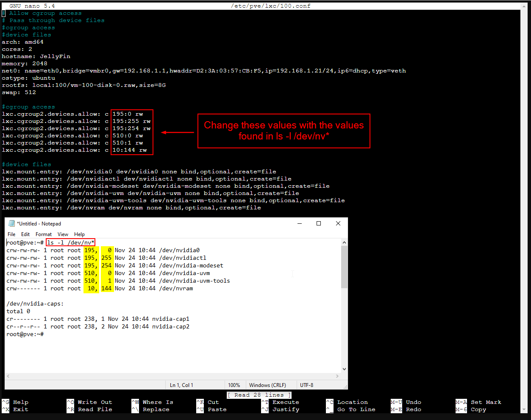Click 'Windows (CRLF)' in Notepad status bar
The image size is (531, 420).
click(267, 385)
